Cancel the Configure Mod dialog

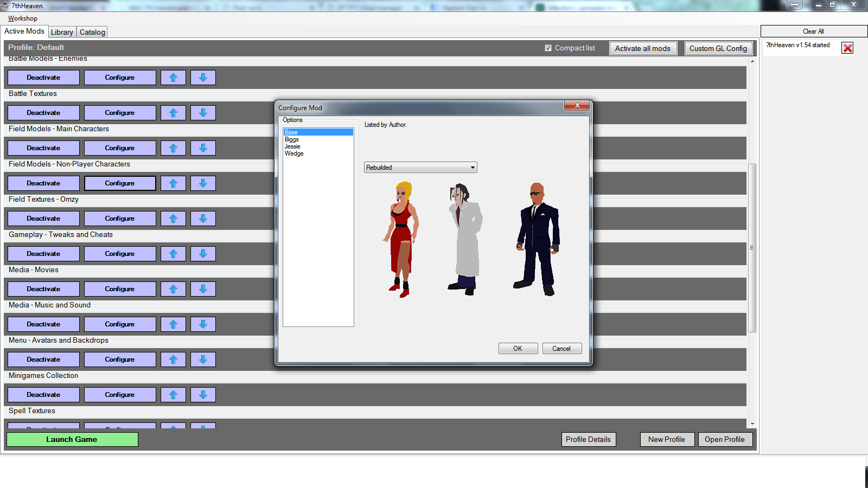tap(562, 349)
